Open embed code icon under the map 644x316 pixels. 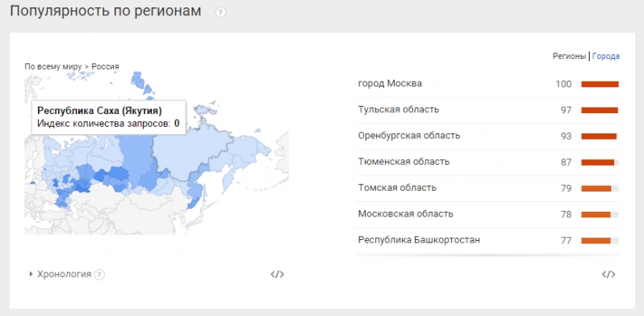point(278,275)
